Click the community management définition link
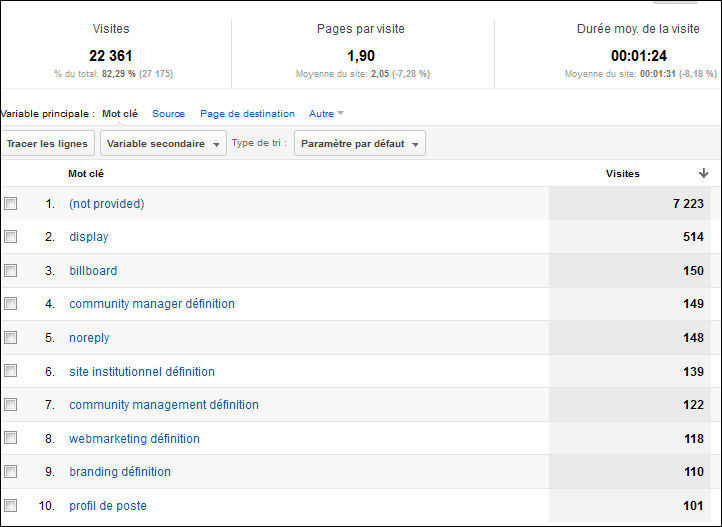 pos(164,405)
